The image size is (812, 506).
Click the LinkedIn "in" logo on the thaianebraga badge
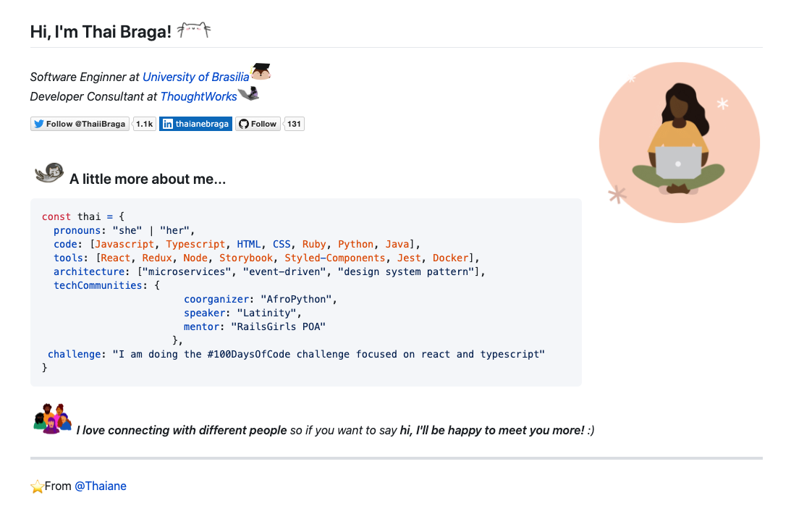[167, 123]
